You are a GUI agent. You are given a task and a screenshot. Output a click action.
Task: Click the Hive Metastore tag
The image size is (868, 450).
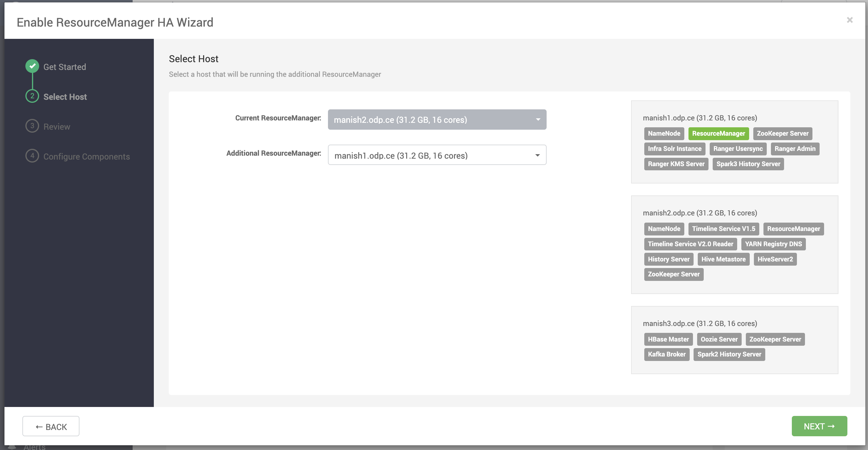(723, 259)
